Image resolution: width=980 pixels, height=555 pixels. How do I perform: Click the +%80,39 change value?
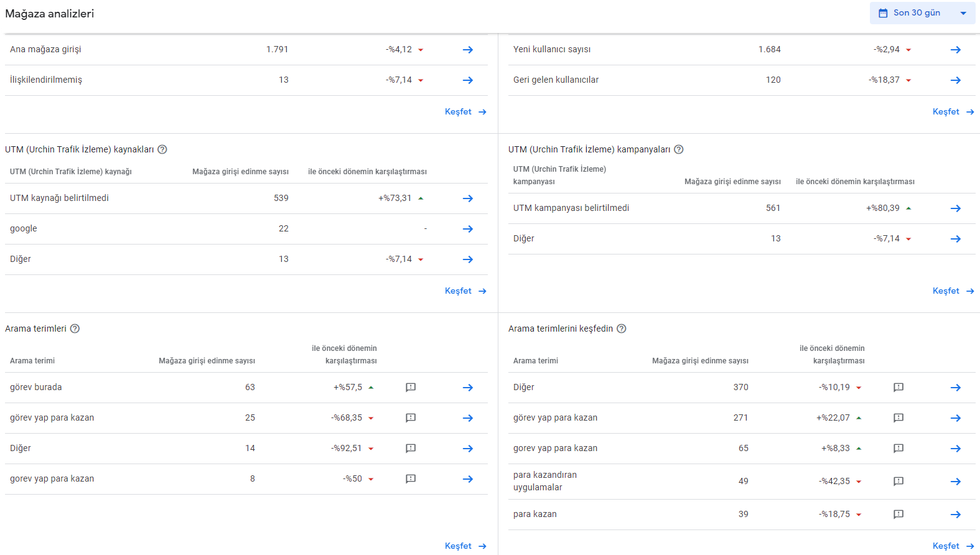pos(883,208)
